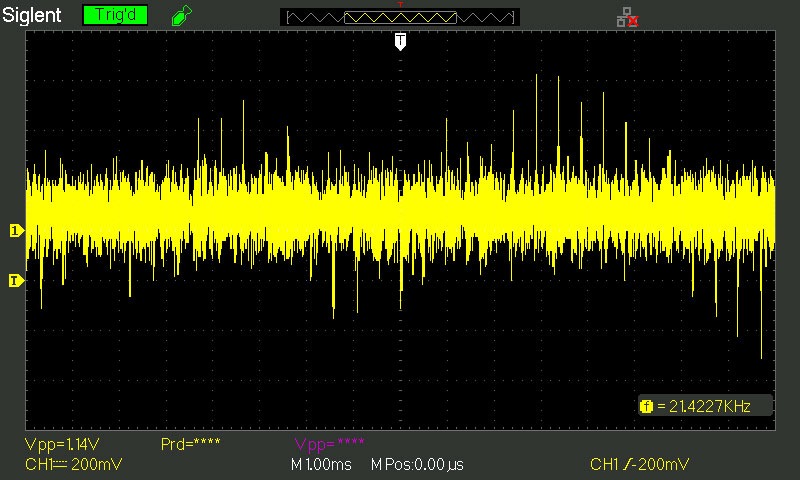Click the Vpp=1.14V measurement
Screen dimensions: 800x480
pyautogui.click(x=62, y=445)
